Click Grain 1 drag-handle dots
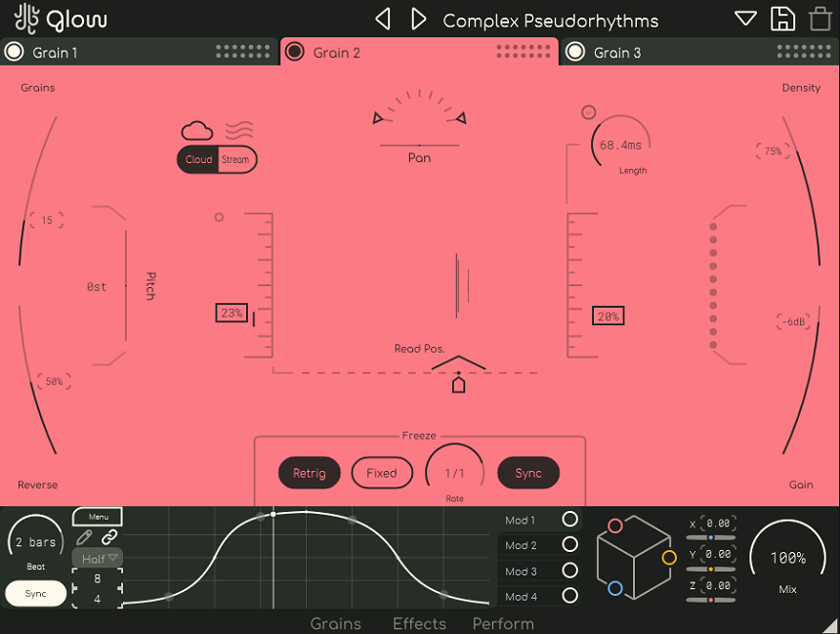Viewport: 840px width, 634px height. click(x=242, y=52)
